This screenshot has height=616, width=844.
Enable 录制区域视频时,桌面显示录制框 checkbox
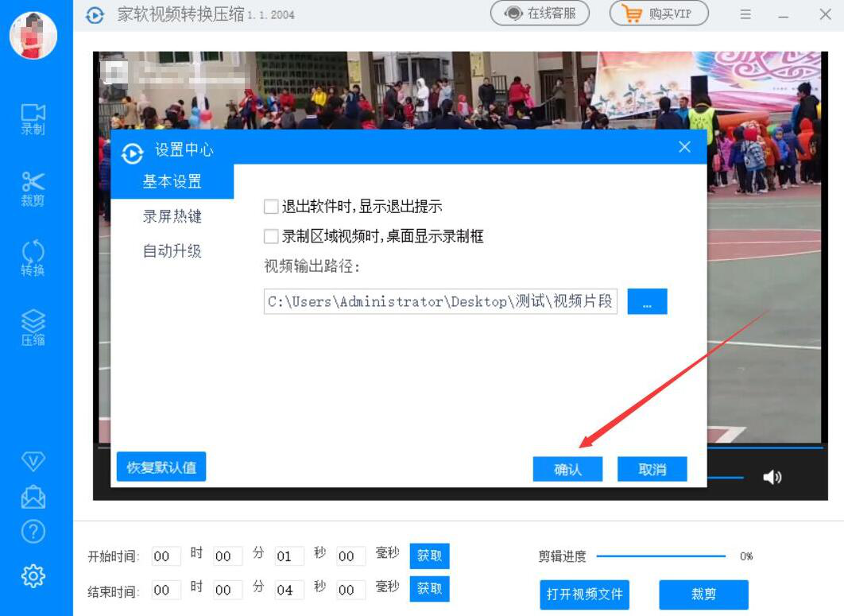pyautogui.click(x=271, y=236)
